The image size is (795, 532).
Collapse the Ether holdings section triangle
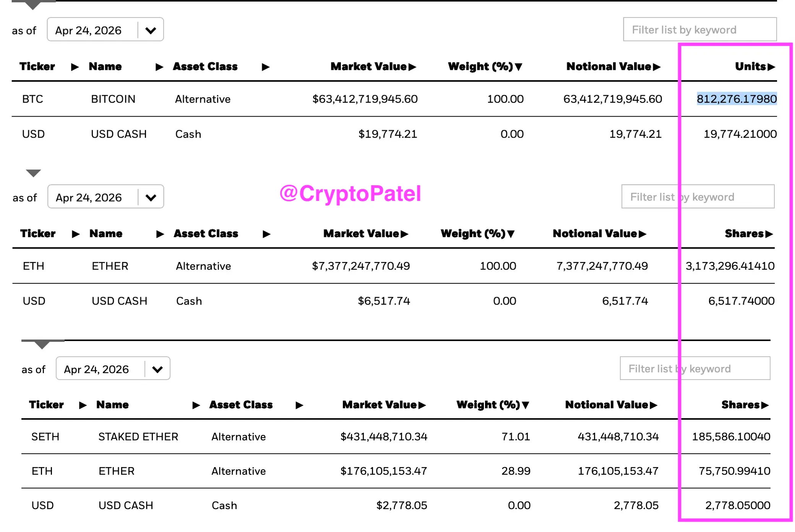33,173
